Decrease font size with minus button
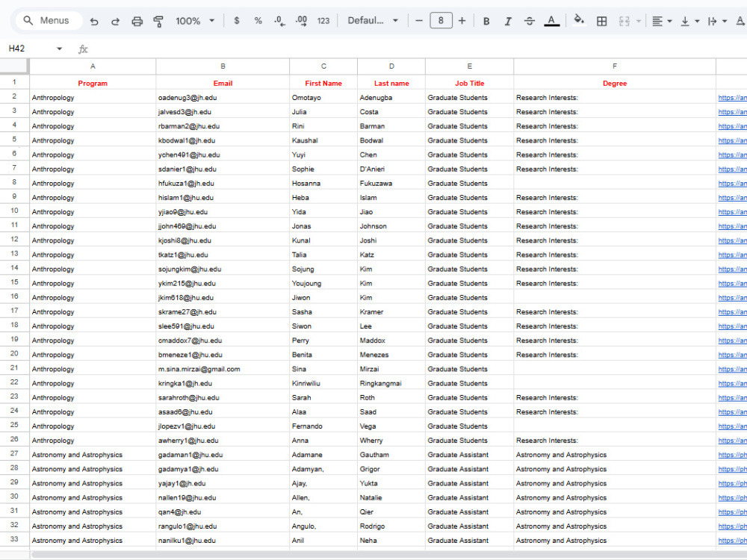The width and height of the screenshot is (747, 560). 419,21
